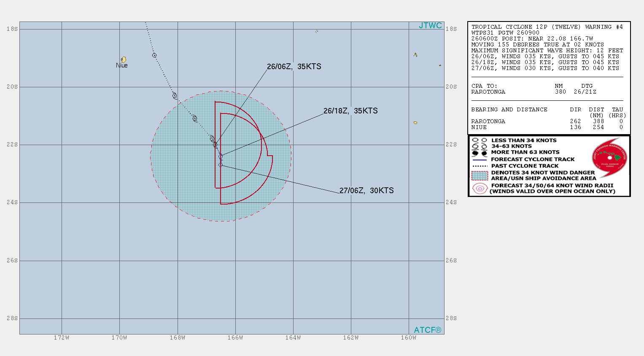Select the 27/06Z forecast position circle
This screenshot has width=644, height=356.
221,165
